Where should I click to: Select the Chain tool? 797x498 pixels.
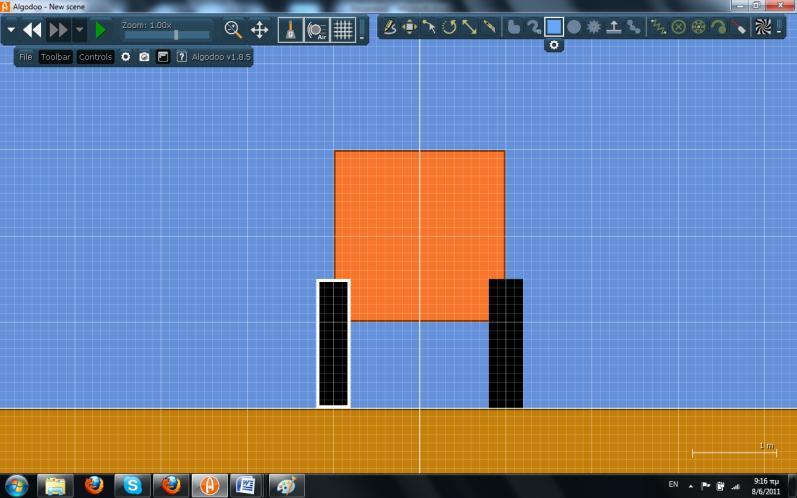pyautogui.click(x=633, y=27)
